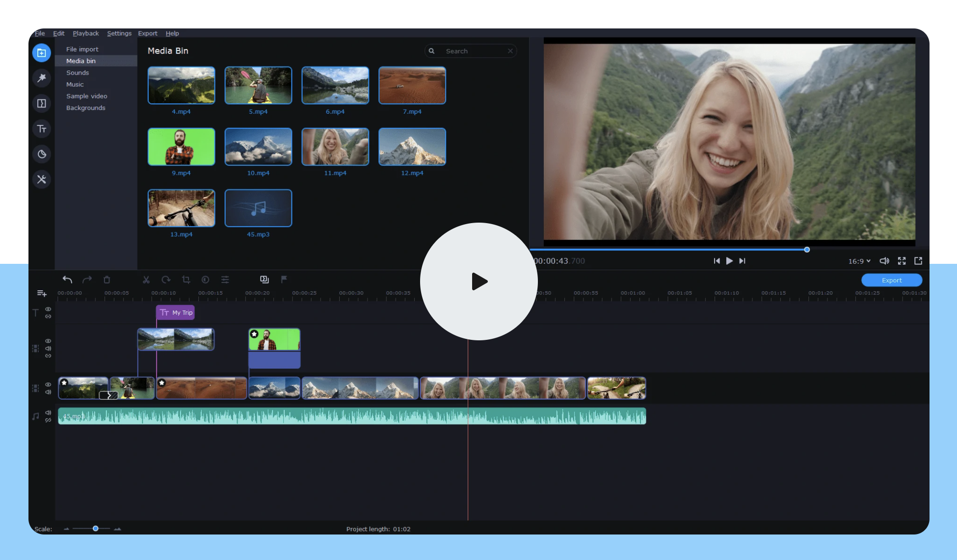Open the Playback menu
This screenshot has height=560, width=957.
[x=86, y=33]
